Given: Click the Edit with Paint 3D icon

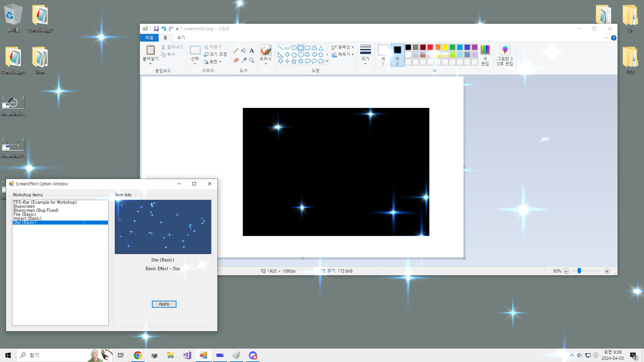Looking at the screenshot, I should click(x=505, y=55).
